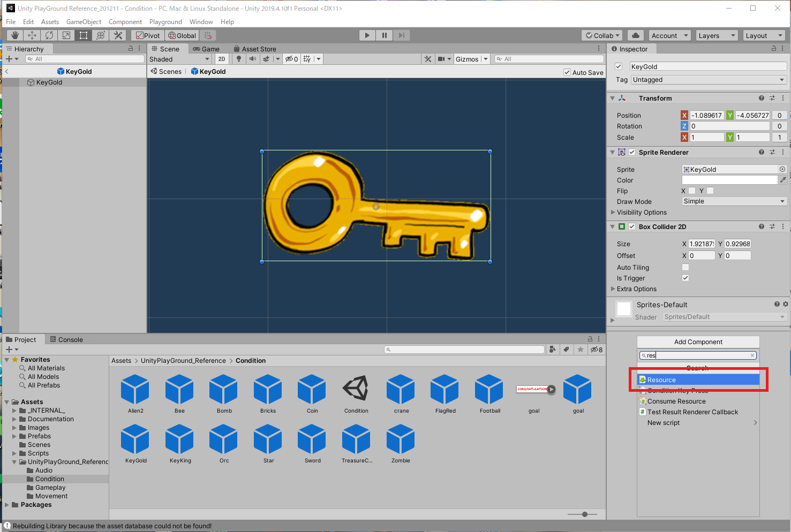
Task: Toggle the scene grid visibility icon
Action: (x=307, y=59)
